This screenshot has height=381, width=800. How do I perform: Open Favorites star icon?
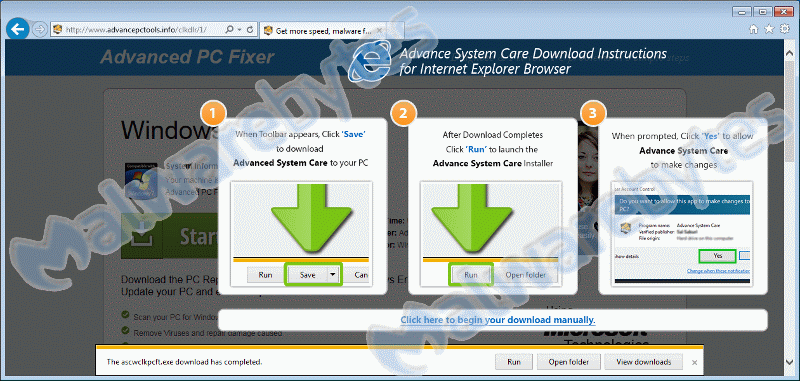769,29
